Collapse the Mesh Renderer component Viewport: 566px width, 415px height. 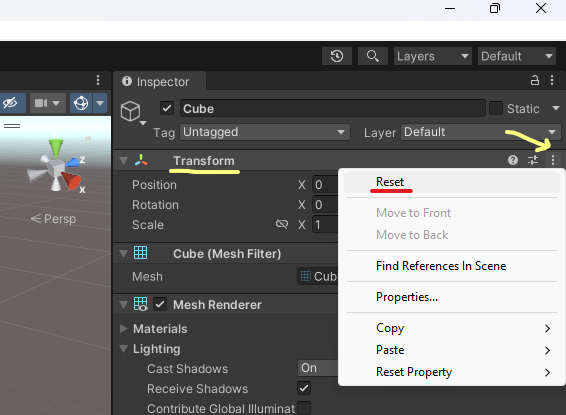click(x=123, y=305)
